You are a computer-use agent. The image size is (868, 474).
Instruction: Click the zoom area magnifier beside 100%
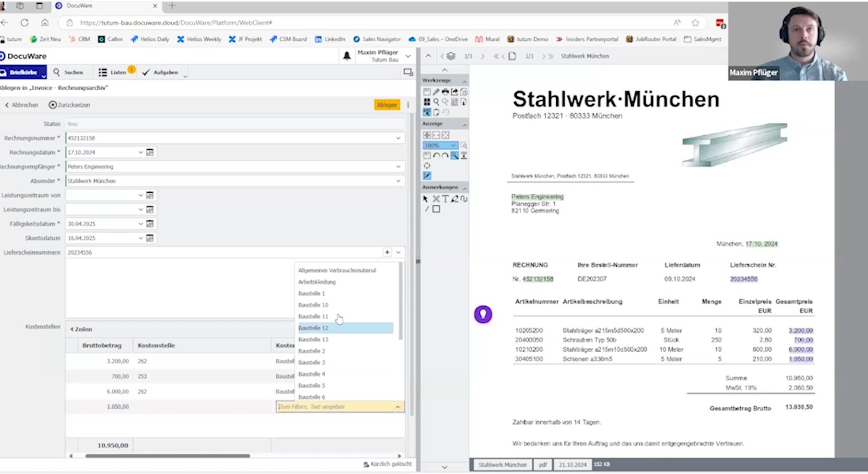tap(464, 145)
